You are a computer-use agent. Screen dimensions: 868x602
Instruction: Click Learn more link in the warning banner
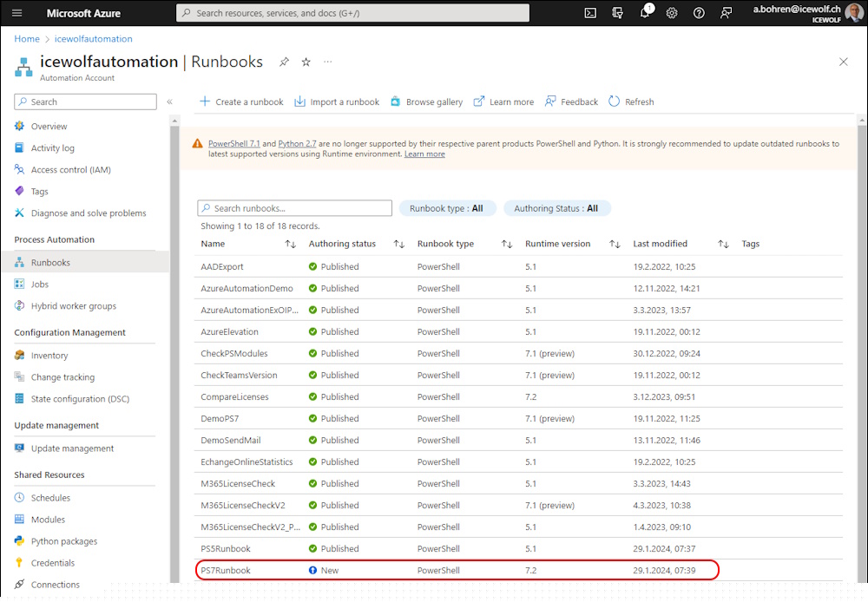pyautogui.click(x=424, y=154)
